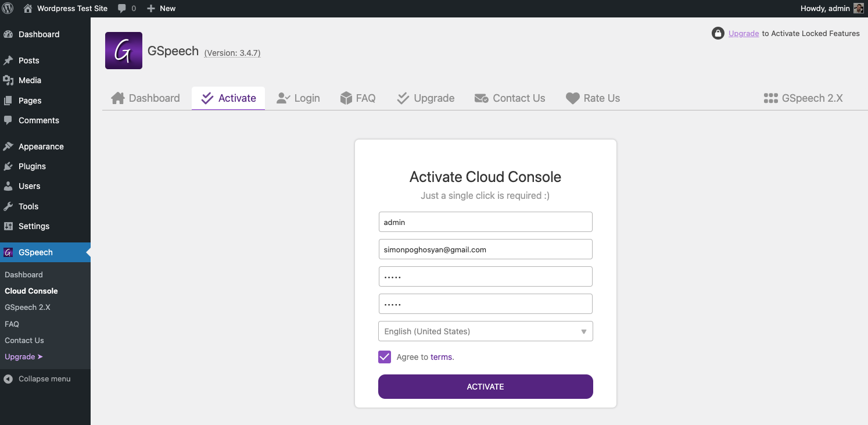Screen dimensions: 868x425
Task: Click the Settings sliders icon
Action: 8,226
